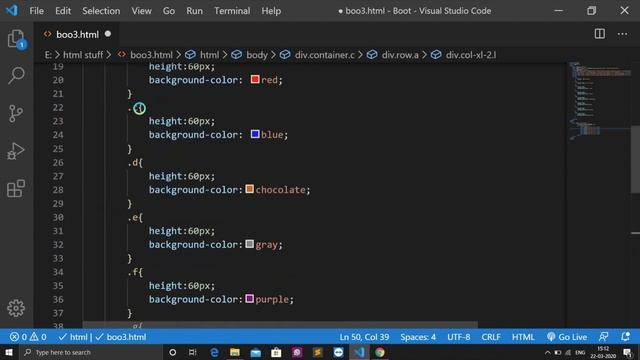Open the Help menu

point(271,11)
